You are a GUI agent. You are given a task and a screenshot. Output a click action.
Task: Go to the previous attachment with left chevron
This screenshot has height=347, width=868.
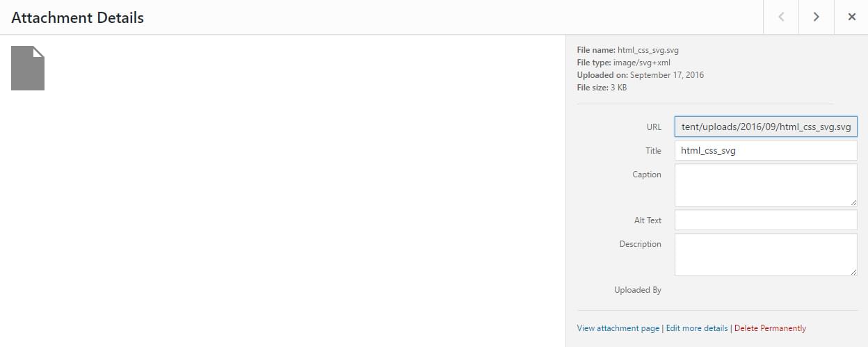pyautogui.click(x=781, y=17)
